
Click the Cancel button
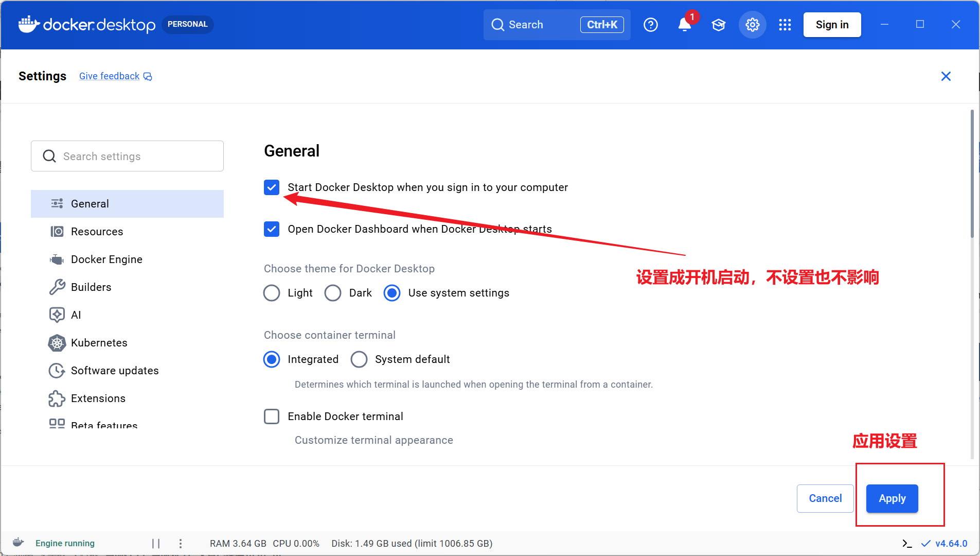tap(825, 498)
